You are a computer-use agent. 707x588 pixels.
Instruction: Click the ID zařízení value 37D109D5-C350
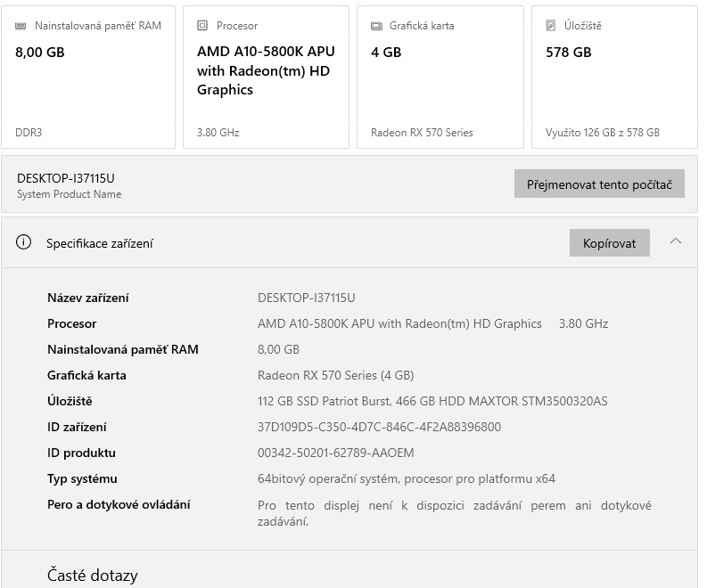379,427
